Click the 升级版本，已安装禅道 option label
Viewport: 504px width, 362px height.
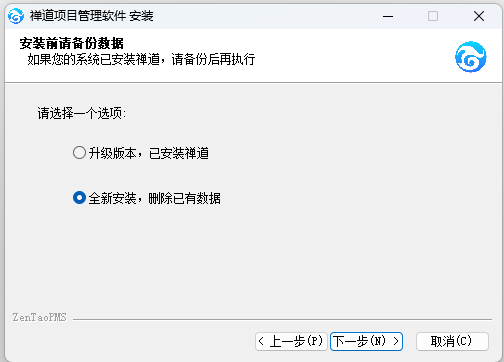[x=149, y=153]
